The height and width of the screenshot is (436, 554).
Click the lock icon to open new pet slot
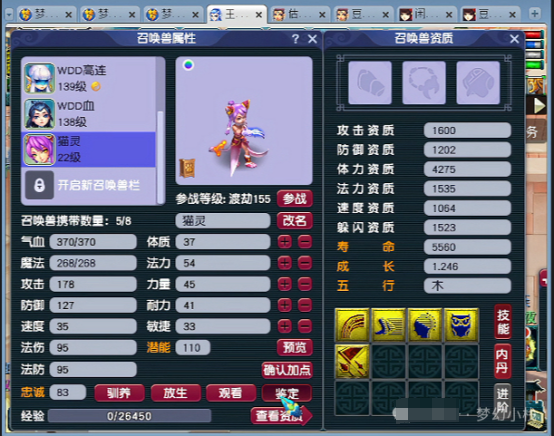pos(39,185)
